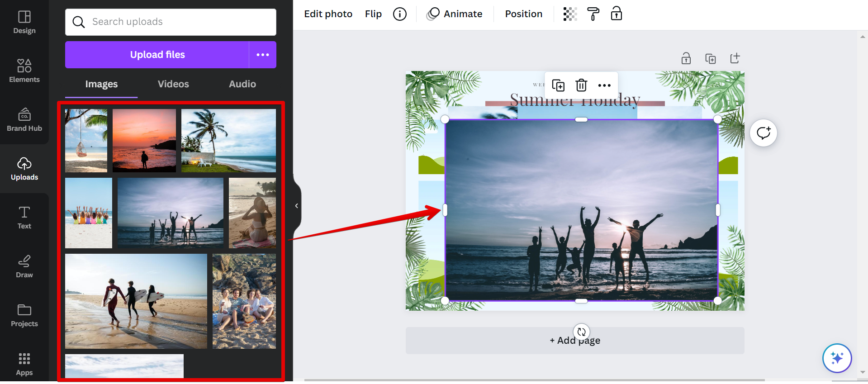Viewport: 868px width, 384px height.
Task: Open more upload options next to Upload files
Action: tap(263, 55)
